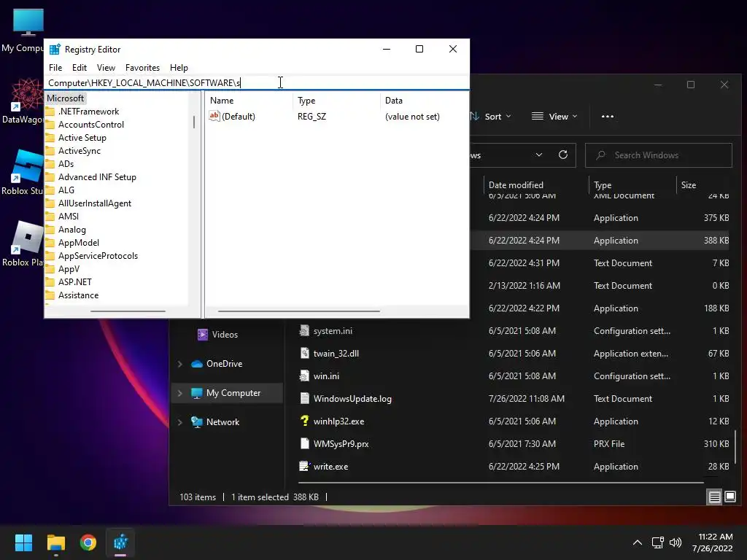
Task: Show hidden system tray icons
Action: [637, 542]
